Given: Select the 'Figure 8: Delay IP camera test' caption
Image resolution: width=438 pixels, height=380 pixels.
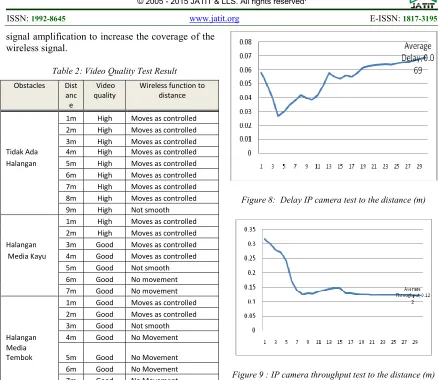Looking at the screenshot, I should tap(333, 200).
